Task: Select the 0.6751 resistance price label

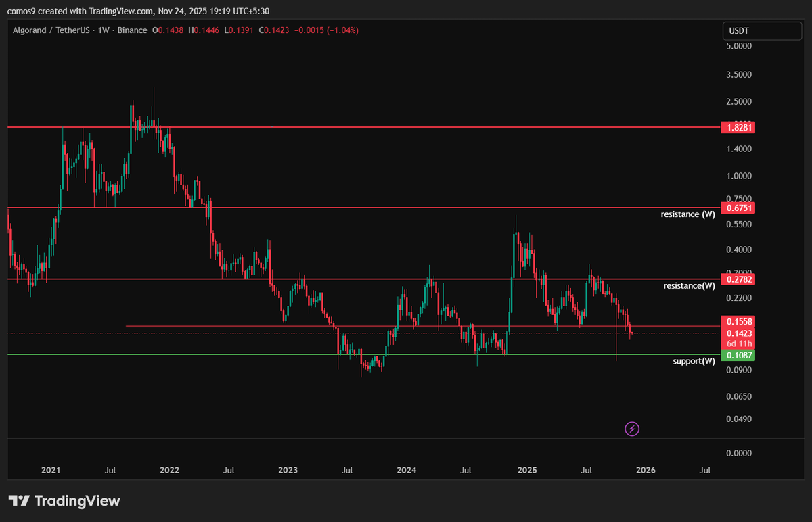Action: 738,208
